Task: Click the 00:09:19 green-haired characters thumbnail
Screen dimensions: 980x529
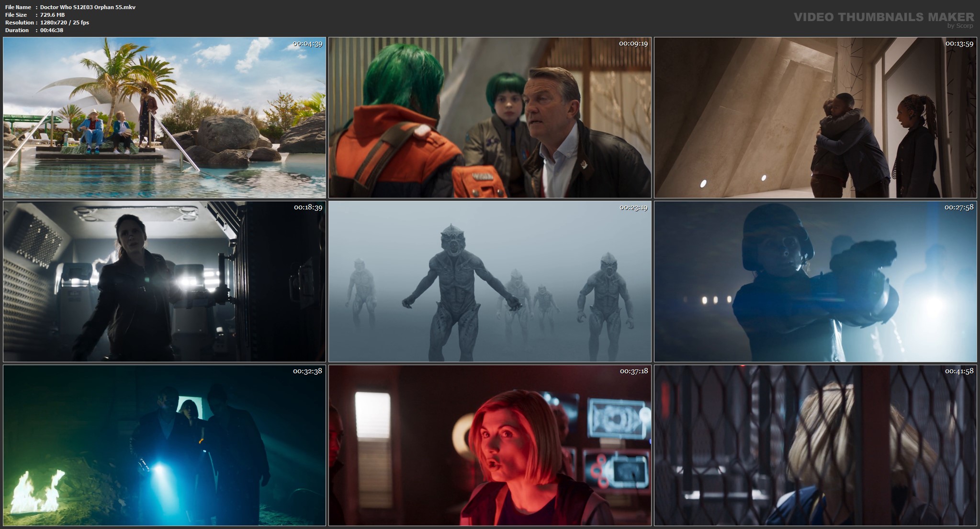Action: (x=490, y=117)
